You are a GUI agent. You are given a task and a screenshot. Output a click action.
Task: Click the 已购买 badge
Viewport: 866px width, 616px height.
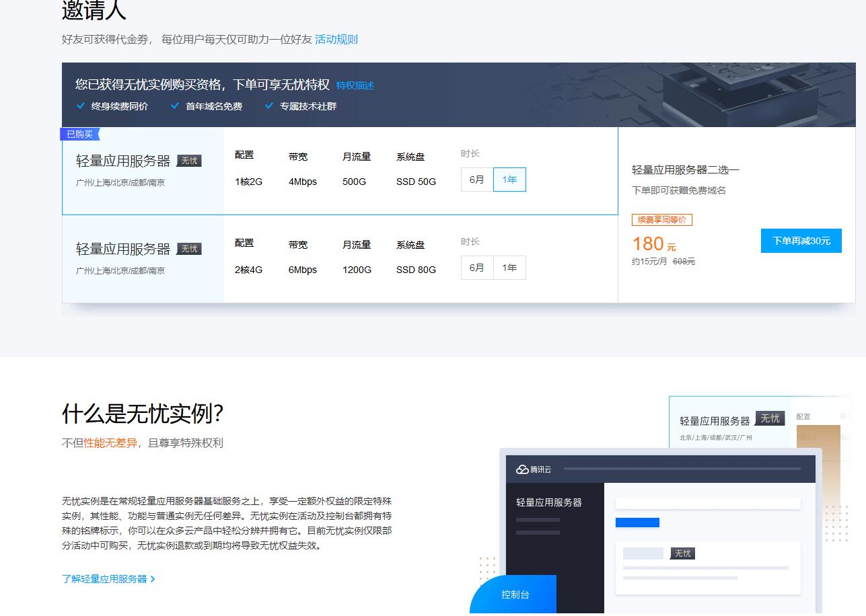pyautogui.click(x=79, y=134)
